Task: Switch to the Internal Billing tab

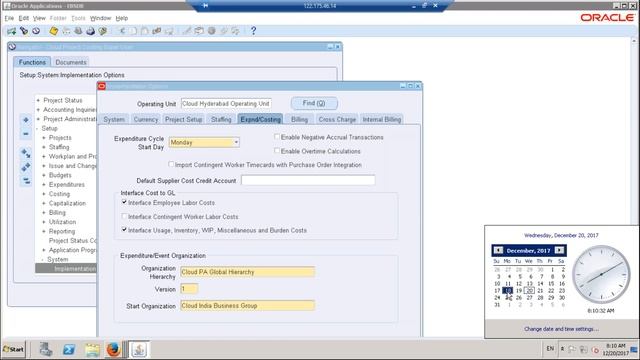Action: pos(382,119)
